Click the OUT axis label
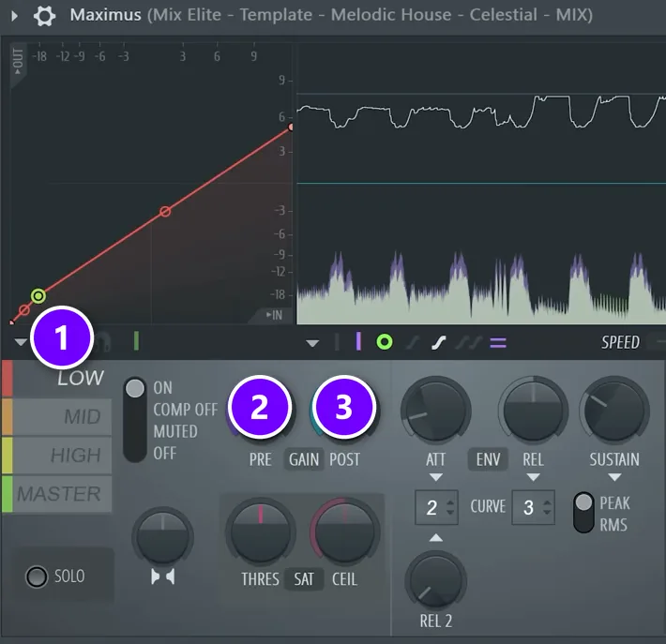The width and height of the screenshot is (666, 644). 18,61
